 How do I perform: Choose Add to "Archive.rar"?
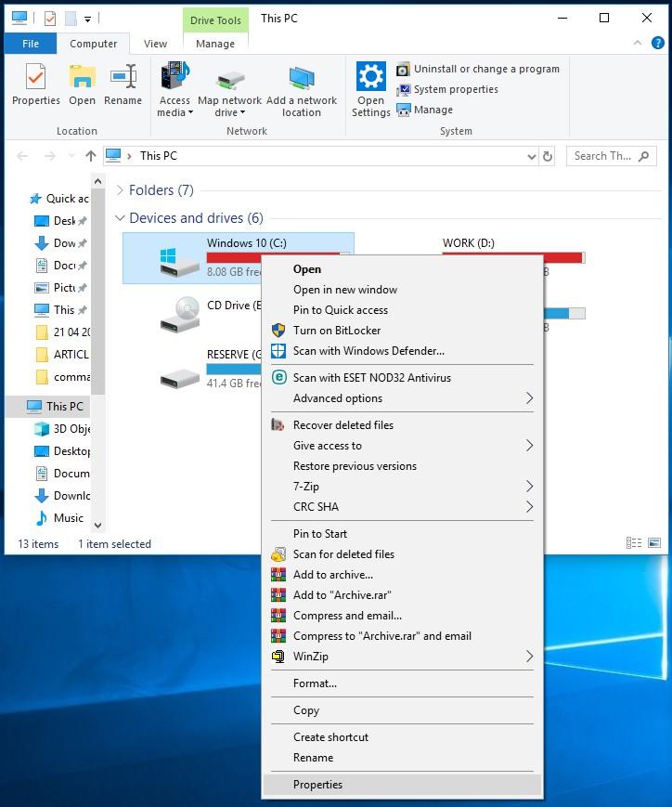tap(403, 595)
